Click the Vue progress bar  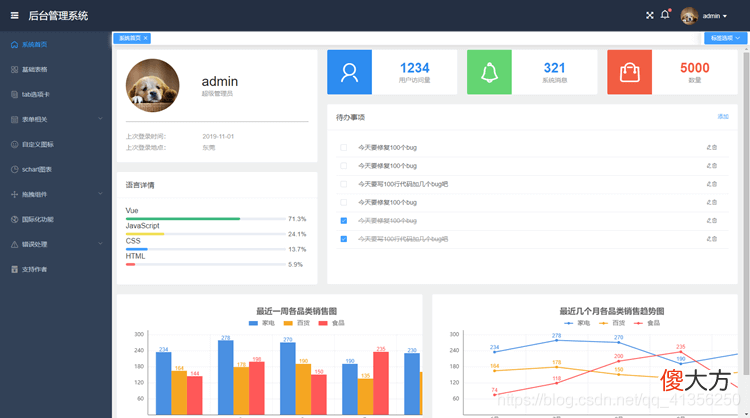[206, 219]
